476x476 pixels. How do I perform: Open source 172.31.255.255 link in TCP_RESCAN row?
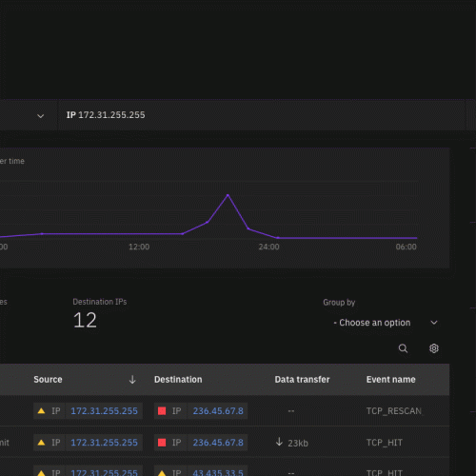(x=104, y=411)
